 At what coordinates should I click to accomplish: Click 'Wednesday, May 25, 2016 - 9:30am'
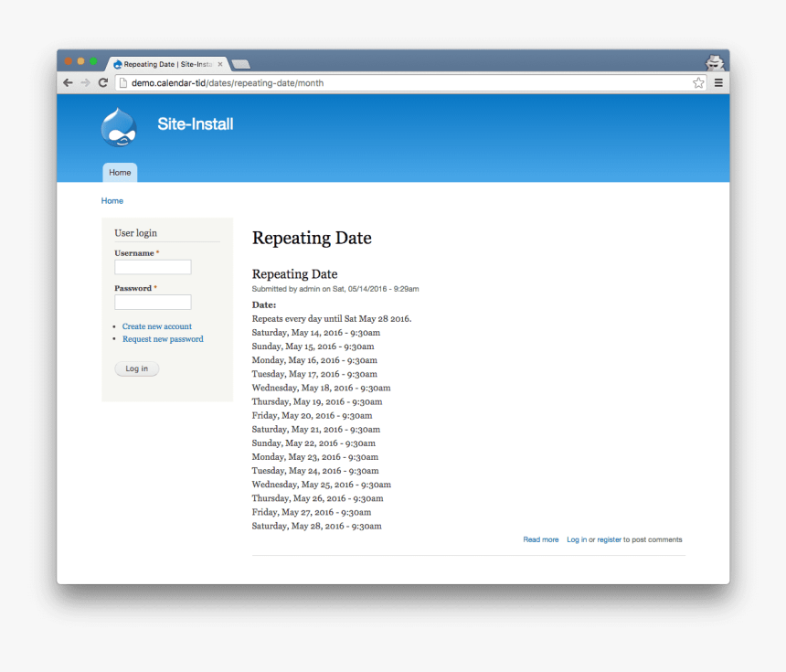tap(322, 485)
